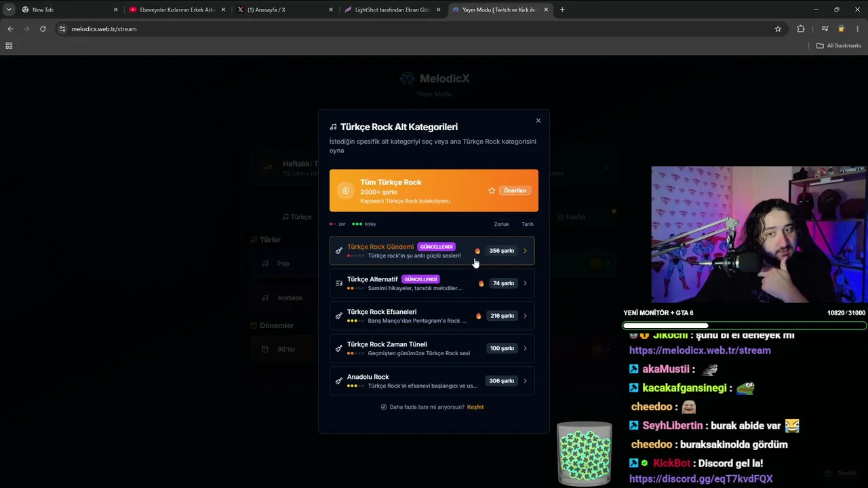This screenshot has width=868, height=488.
Task: Open the apps grid in bookmarks bar
Action: (x=9, y=45)
